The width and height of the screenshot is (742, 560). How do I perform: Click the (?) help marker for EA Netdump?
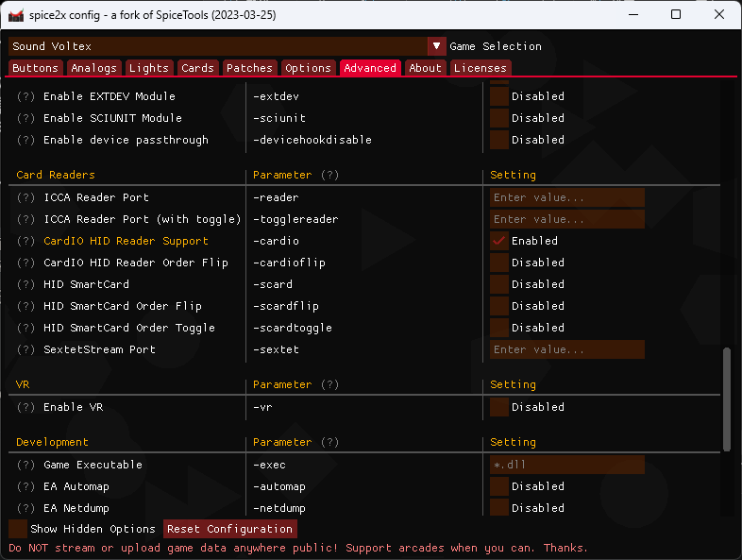[26, 508]
